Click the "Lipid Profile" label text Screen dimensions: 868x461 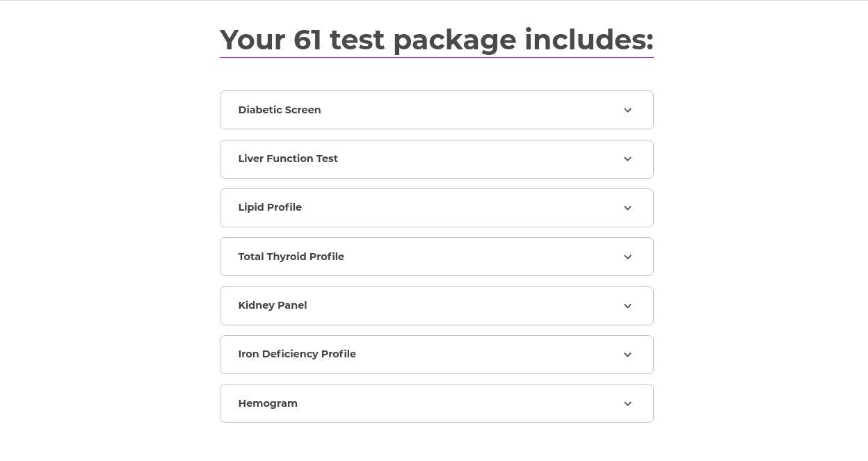(270, 207)
